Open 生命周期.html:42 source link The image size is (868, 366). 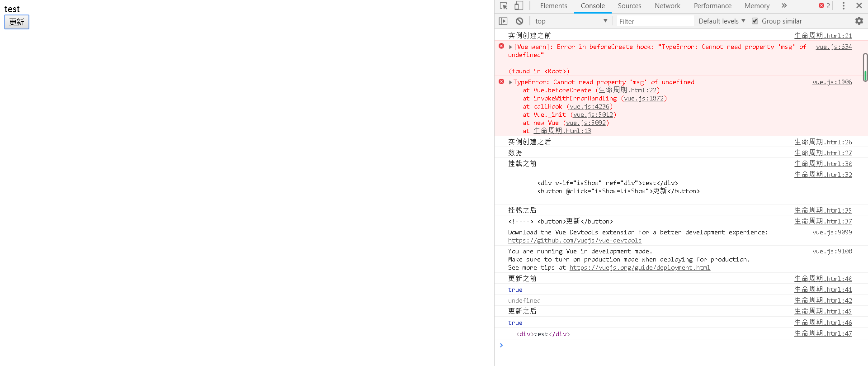(x=823, y=300)
